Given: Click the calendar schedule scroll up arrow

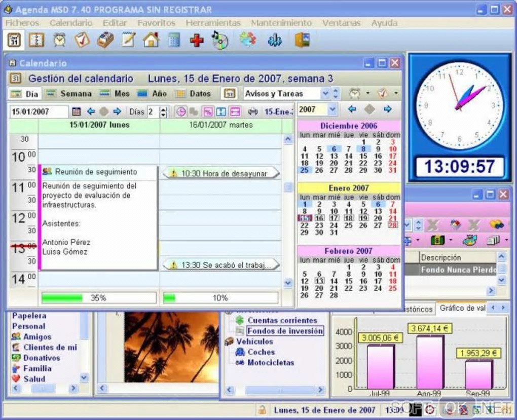Looking at the screenshot, I should pyautogui.click(x=288, y=139).
